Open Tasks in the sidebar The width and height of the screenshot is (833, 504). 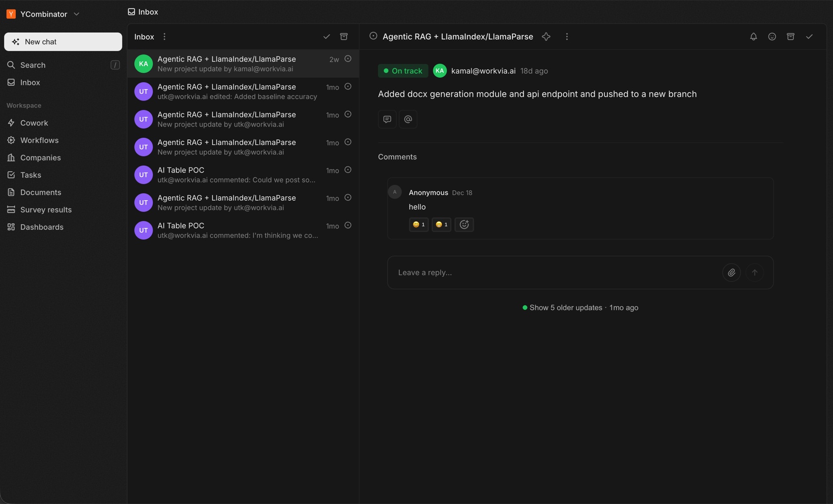[x=63, y=175]
